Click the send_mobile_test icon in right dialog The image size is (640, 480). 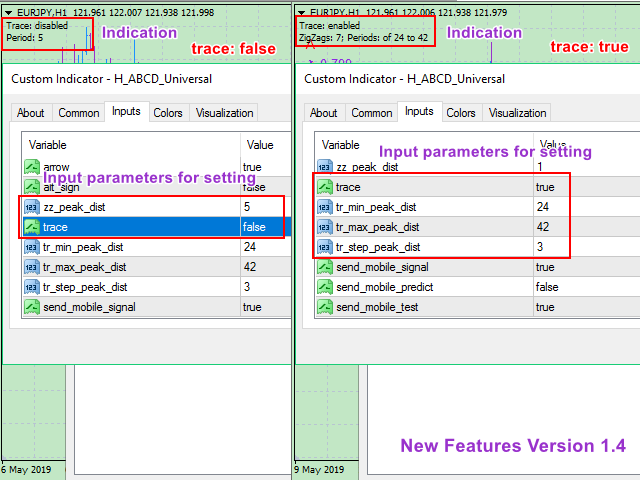tap(325, 307)
